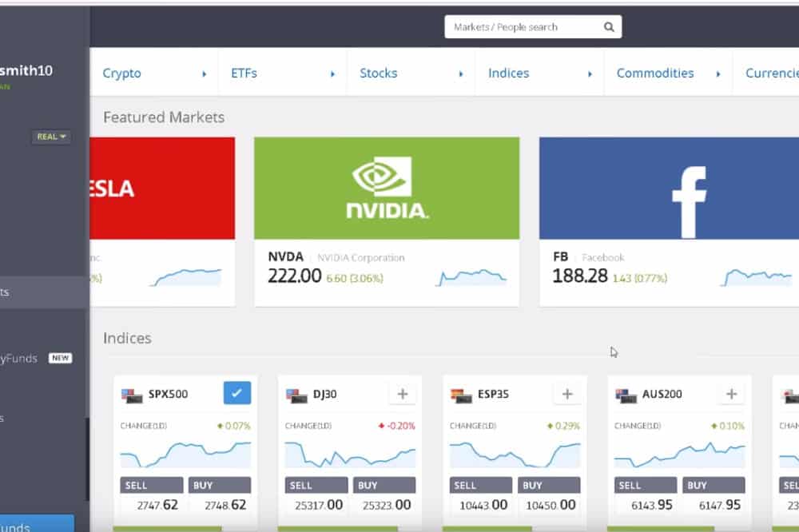Click the AUS200 buy price 6147.95
Image resolution: width=799 pixels, height=532 pixels.
click(720, 505)
